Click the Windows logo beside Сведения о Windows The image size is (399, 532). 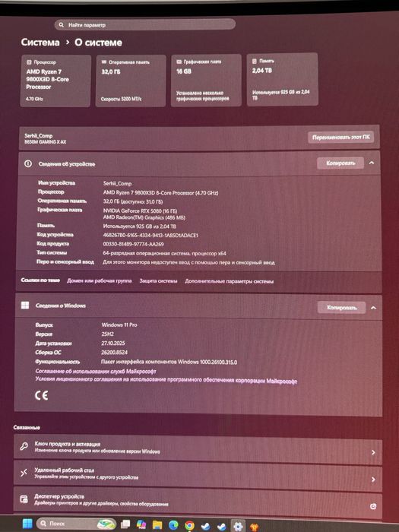25,306
